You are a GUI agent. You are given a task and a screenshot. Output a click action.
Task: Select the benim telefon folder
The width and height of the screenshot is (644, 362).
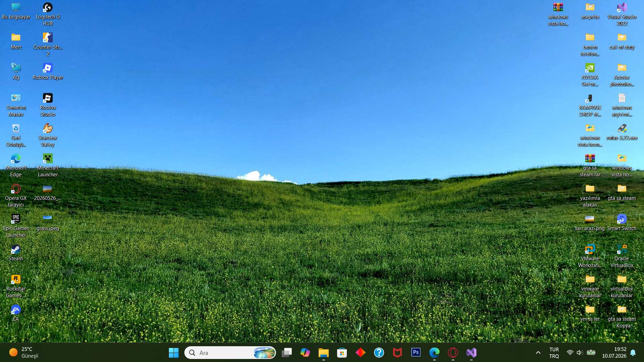[x=590, y=45]
